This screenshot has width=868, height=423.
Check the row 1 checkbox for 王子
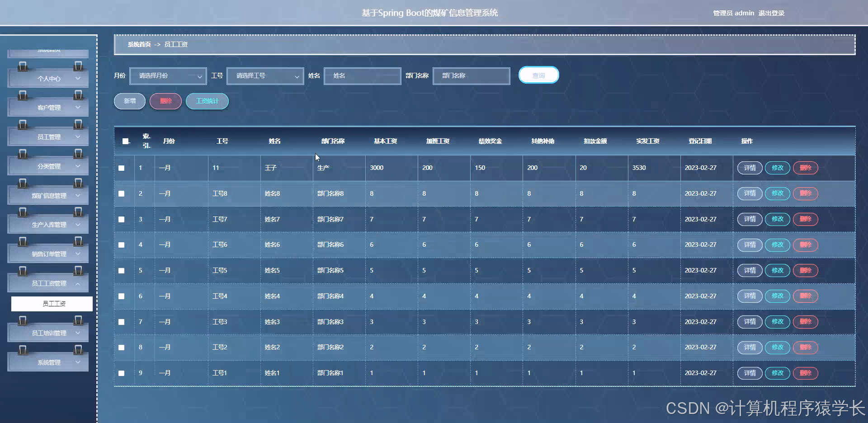point(122,168)
